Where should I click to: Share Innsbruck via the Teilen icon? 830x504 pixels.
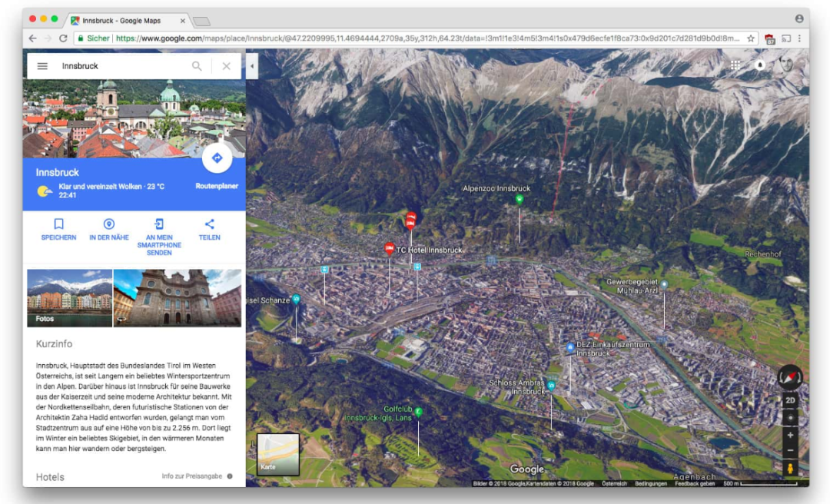(209, 224)
